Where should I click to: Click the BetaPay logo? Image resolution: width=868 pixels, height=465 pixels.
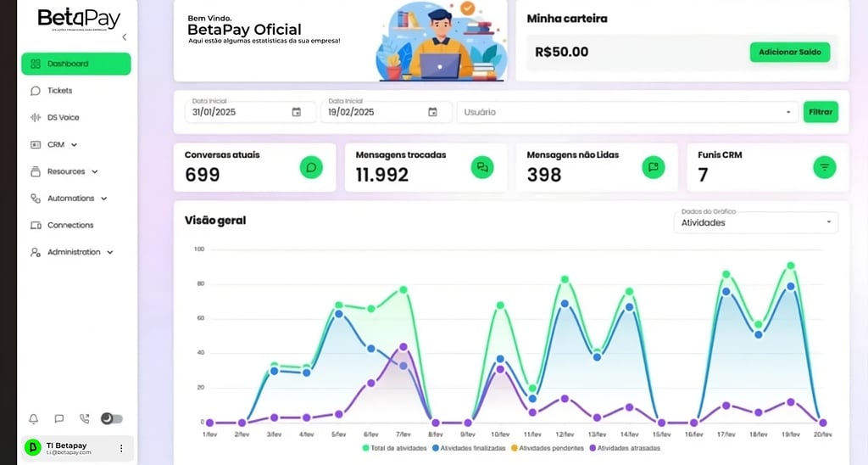pyautogui.click(x=79, y=20)
